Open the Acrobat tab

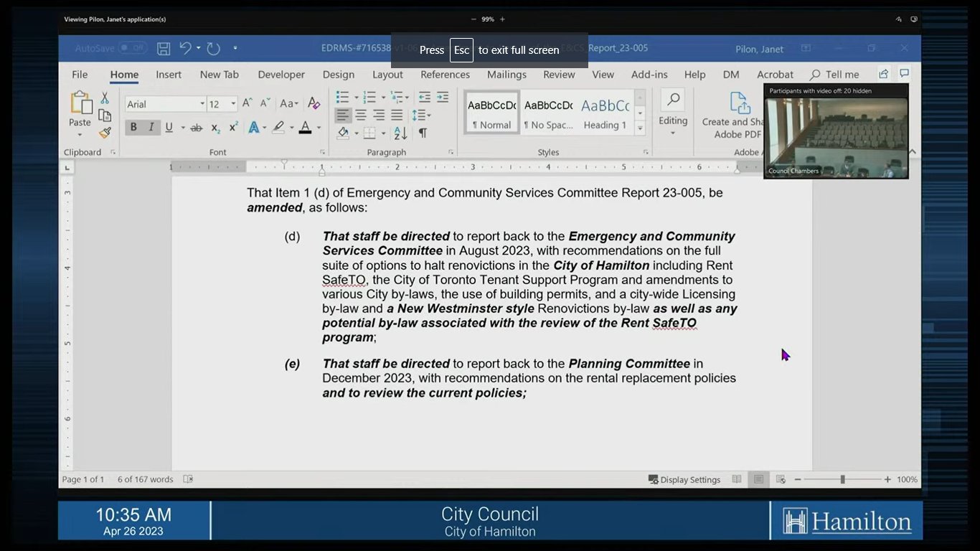pyautogui.click(x=775, y=74)
